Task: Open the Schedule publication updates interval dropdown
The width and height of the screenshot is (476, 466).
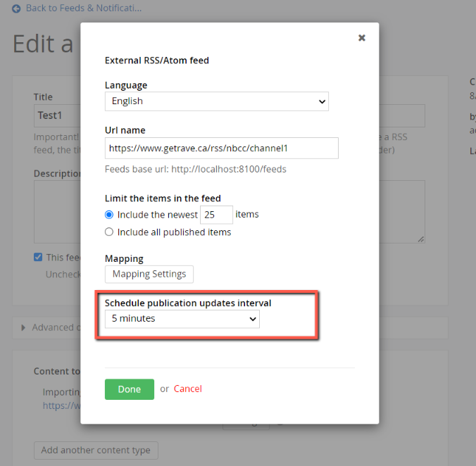Action: (x=182, y=319)
